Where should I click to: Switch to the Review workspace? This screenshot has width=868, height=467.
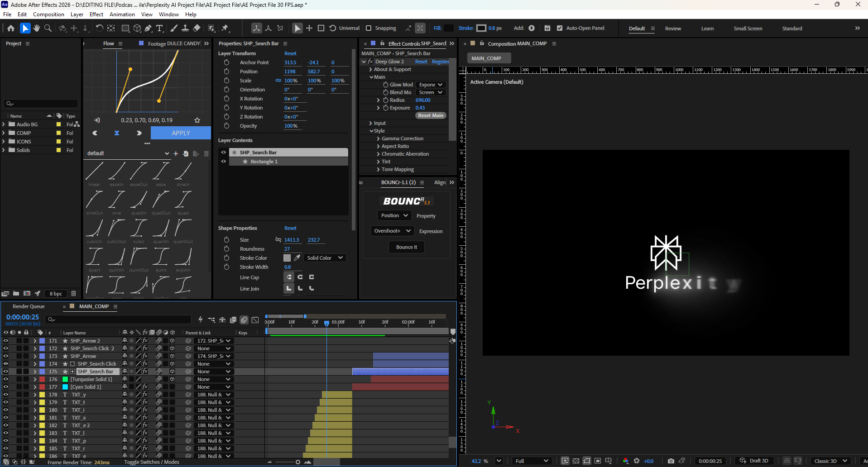pyautogui.click(x=673, y=29)
